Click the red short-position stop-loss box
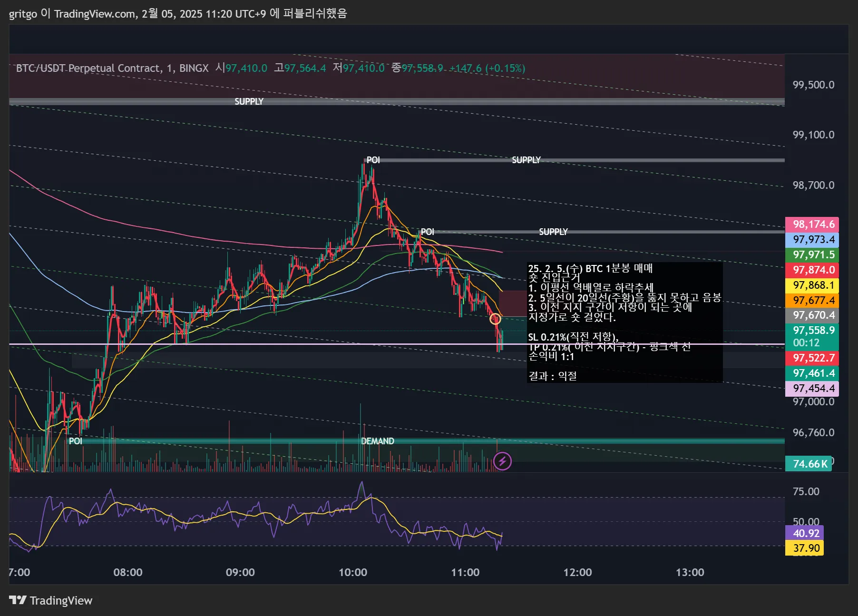The image size is (858, 616). coord(512,303)
